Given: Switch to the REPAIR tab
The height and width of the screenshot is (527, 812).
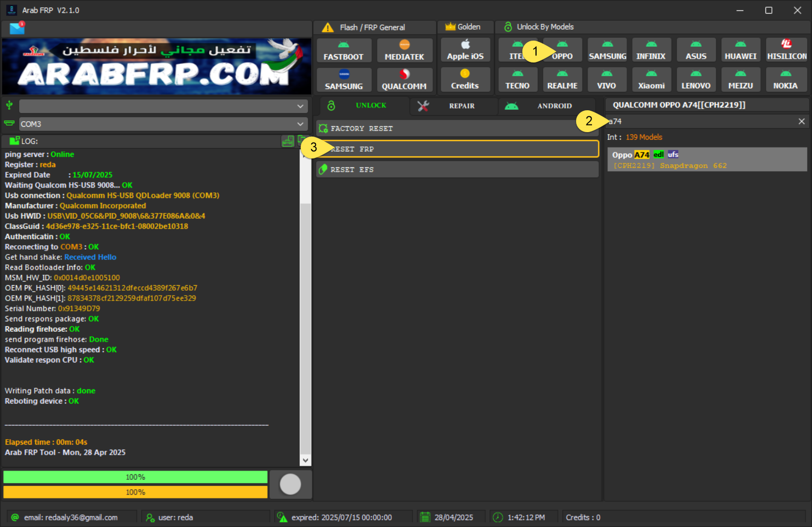Looking at the screenshot, I should coord(454,106).
